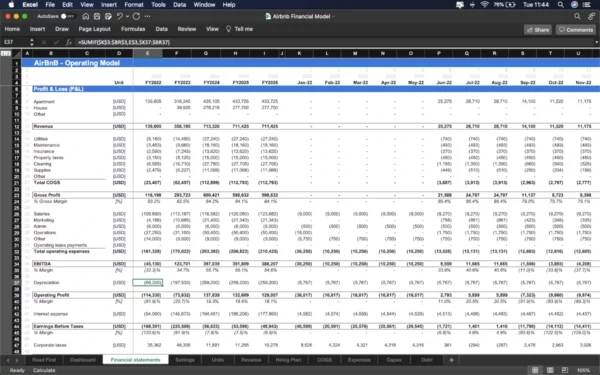The width and height of the screenshot is (600, 375).
Task: Click the Share button
Action: coord(538,30)
